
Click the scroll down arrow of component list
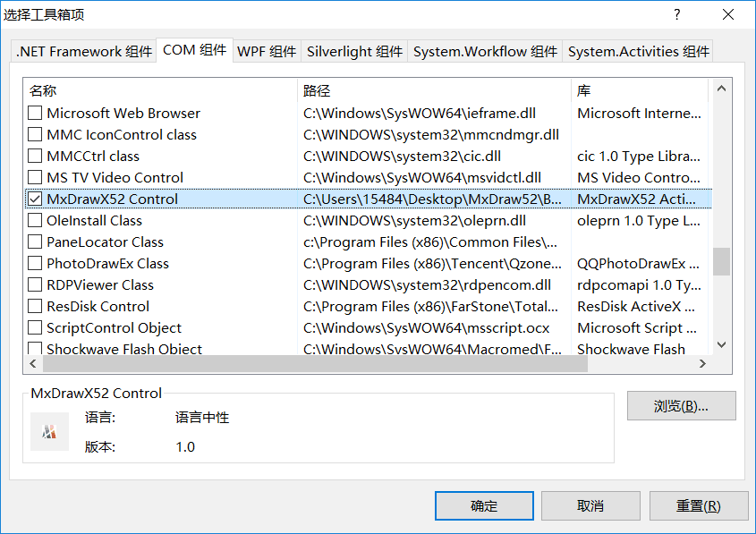(720, 345)
